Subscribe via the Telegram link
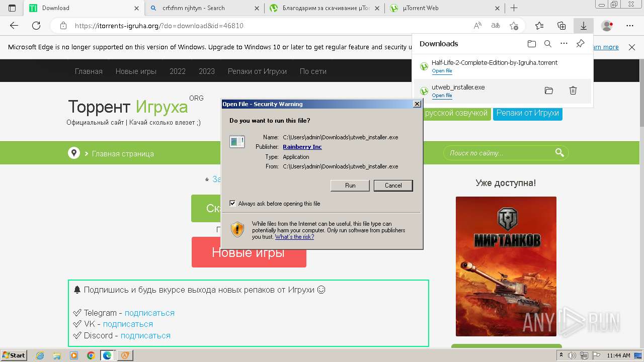644x362 pixels. [149, 313]
